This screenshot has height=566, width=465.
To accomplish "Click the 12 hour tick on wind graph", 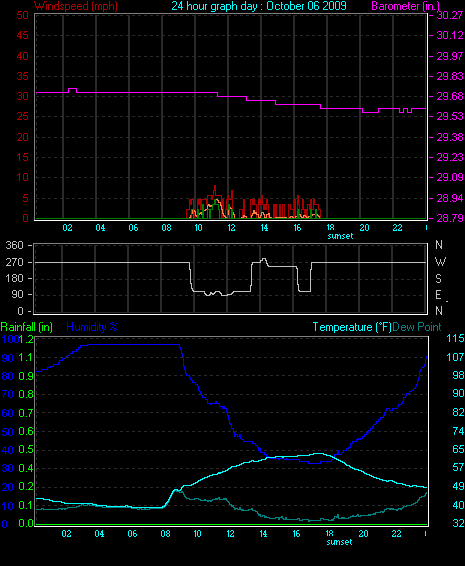I will point(231,228).
